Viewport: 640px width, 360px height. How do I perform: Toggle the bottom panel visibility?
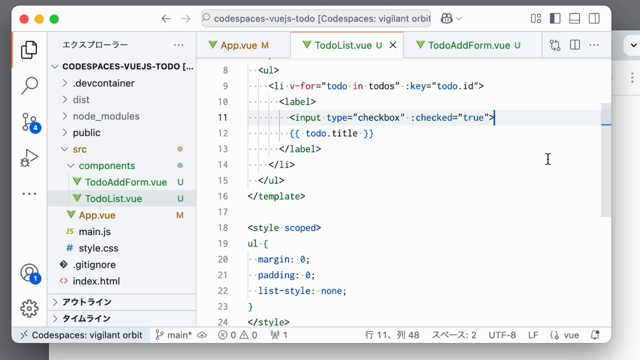tap(574, 18)
